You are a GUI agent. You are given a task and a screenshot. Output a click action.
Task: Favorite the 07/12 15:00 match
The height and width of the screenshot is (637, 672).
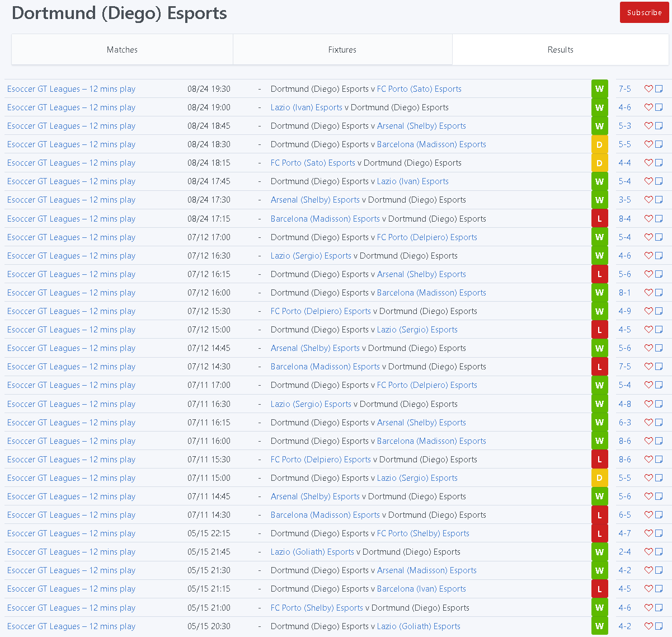(x=648, y=329)
